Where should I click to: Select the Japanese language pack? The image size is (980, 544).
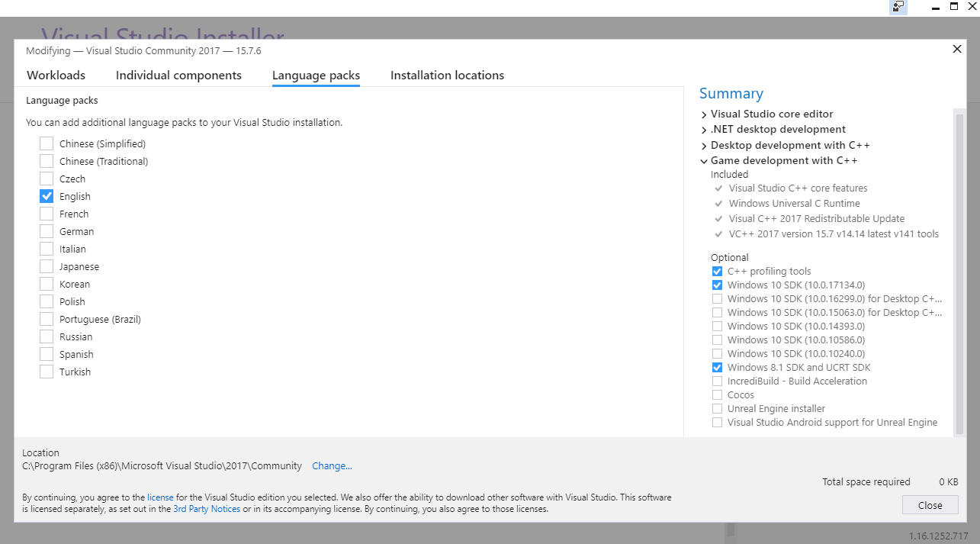47,266
